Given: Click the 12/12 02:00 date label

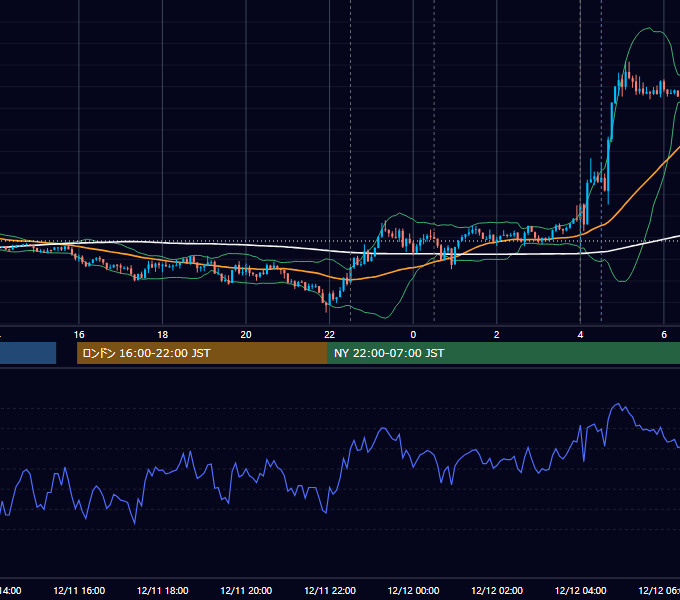Looking at the screenshot, I should pyautogui.click(x=497, y=590).
